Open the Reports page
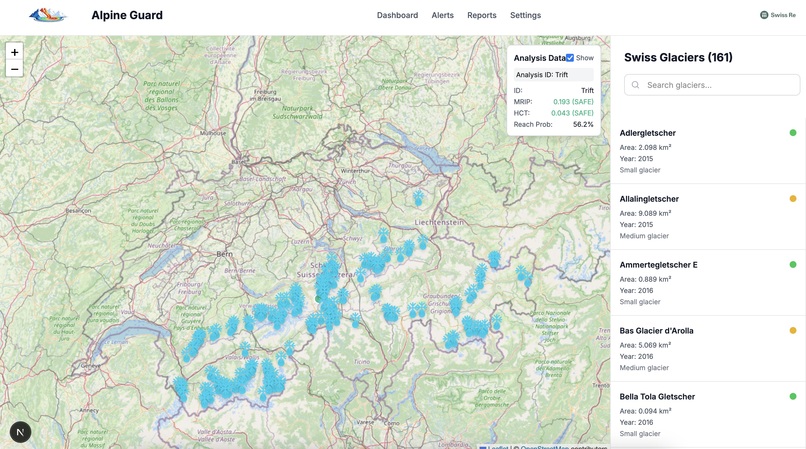806x449 pixels. (x=482, y=15)
